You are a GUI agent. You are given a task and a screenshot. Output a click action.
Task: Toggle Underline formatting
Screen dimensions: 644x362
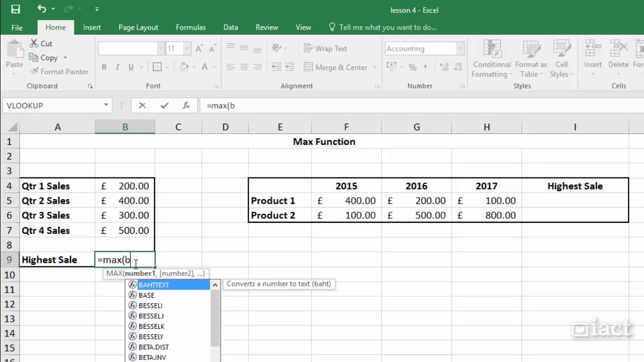coord(131,67)
